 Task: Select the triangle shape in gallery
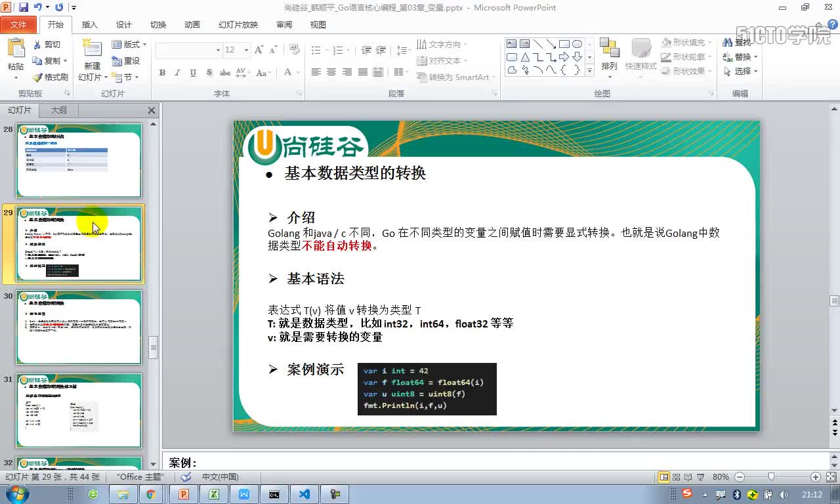click(524, 57)
